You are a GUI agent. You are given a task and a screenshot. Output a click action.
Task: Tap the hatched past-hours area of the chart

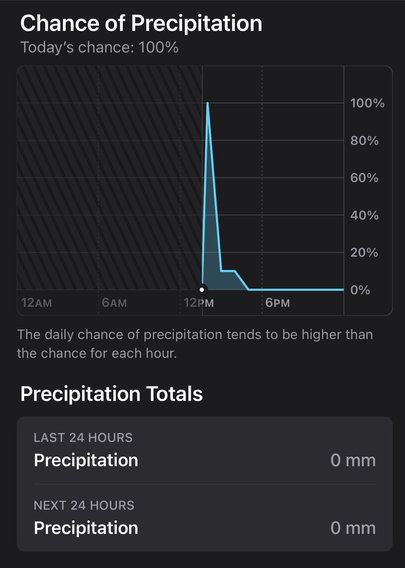109,178
